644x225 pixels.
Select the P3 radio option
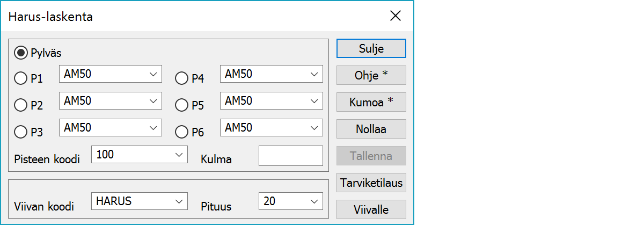coord(21,132)
